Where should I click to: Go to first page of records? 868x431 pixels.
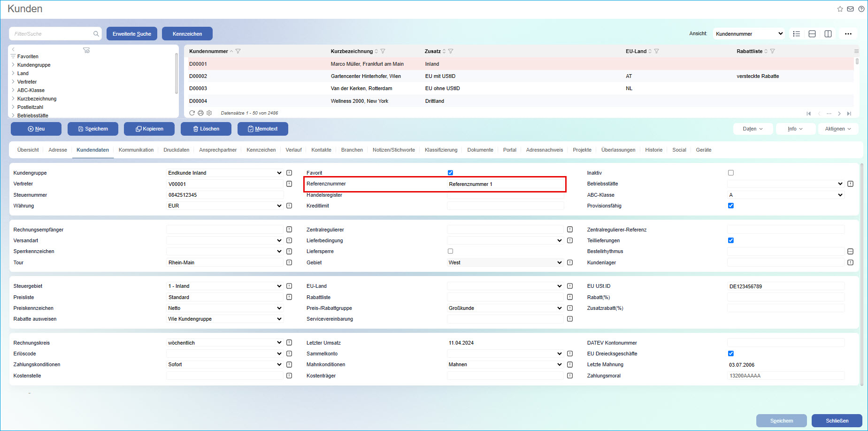click(x=808, y=114)
